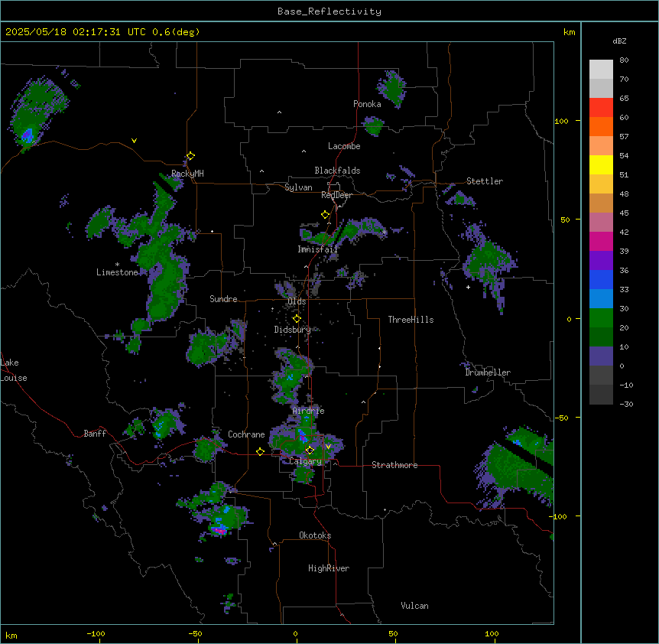Image resolution: width=659 pixels, height=644 pixels.
Task: Select the 70-80 dBZ light gray swatch
Action: [601, 70]
